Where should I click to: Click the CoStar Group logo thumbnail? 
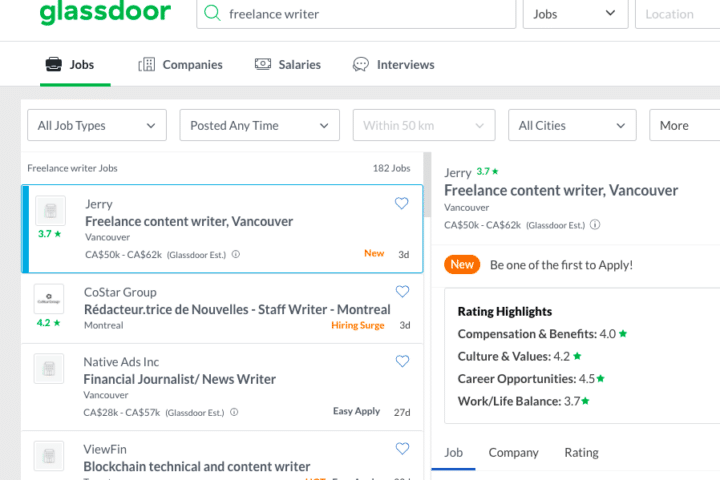pos(49,299)
